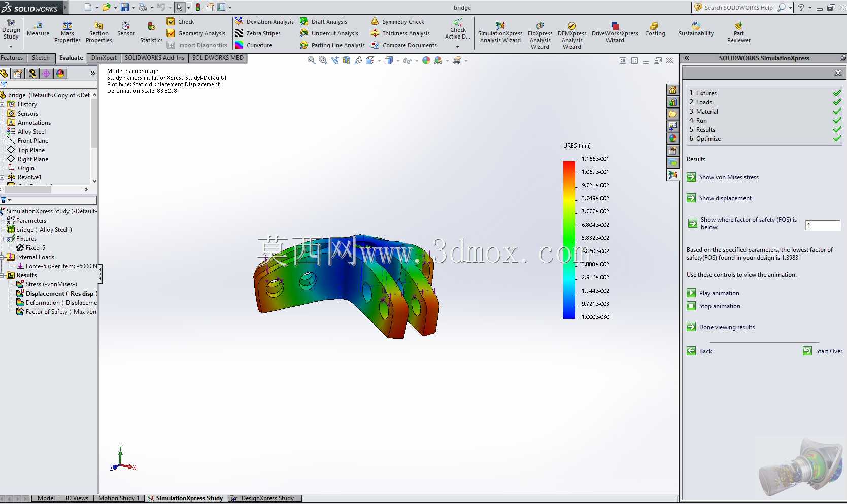Screen dimensions: 847x504
Task: Open the DimXpert tab
Action: coord(104,58)
